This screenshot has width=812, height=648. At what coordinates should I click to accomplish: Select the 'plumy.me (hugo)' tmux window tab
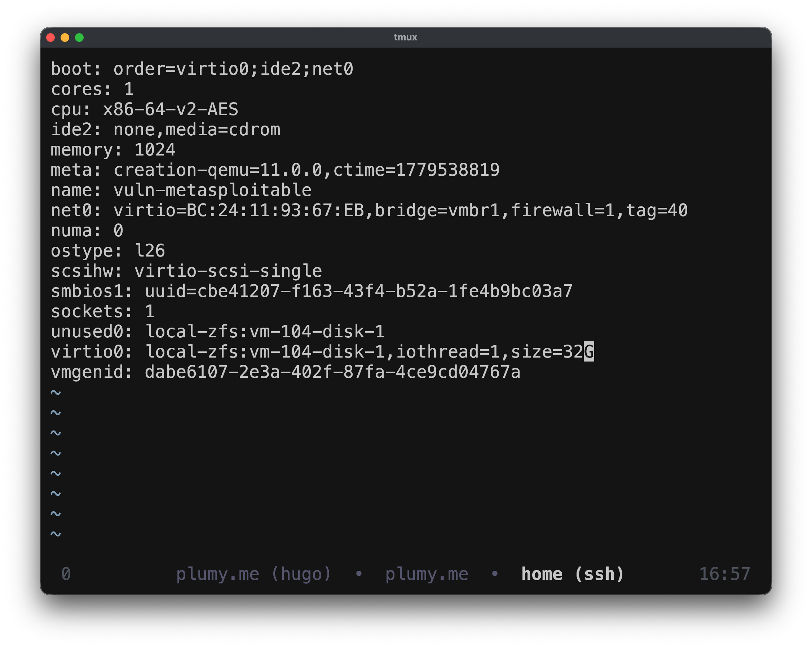click(x=253, y=574)
